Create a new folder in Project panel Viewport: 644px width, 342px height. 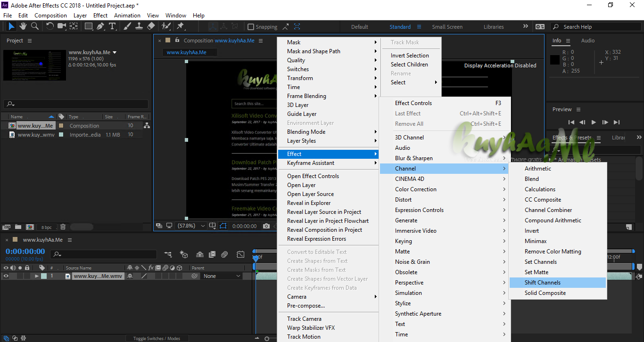pyautogui.click(x=18, y=227)
